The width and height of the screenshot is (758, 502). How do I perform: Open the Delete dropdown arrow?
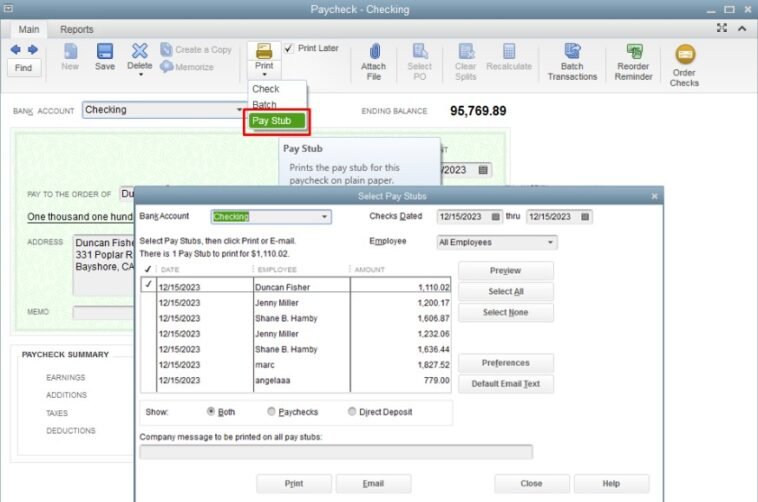tap(140, 74)
